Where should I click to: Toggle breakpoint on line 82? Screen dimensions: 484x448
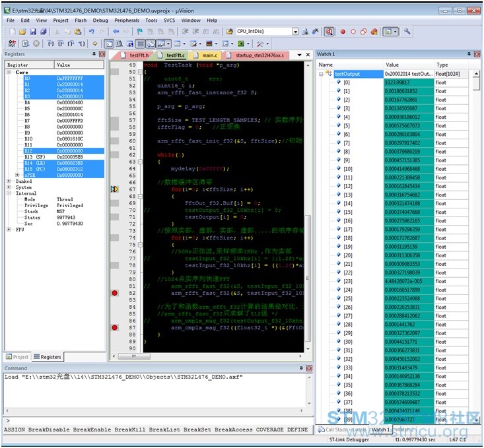[114, 293]
